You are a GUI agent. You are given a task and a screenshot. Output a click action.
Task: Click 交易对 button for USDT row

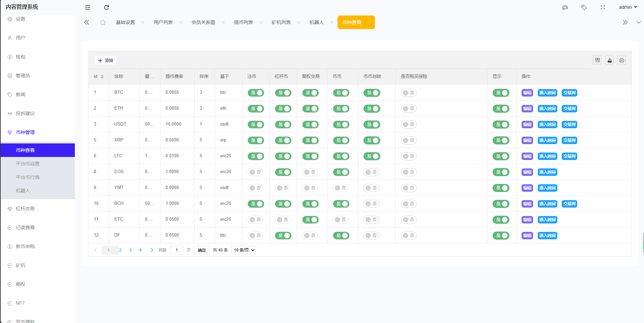(569, 125)
